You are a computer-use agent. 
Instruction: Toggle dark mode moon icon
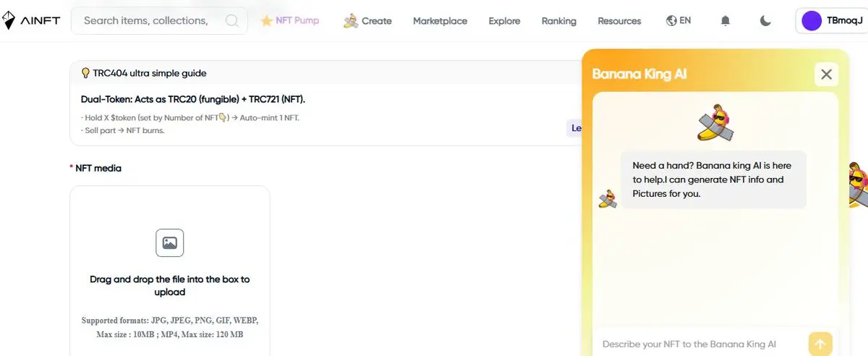click(765, 21)
